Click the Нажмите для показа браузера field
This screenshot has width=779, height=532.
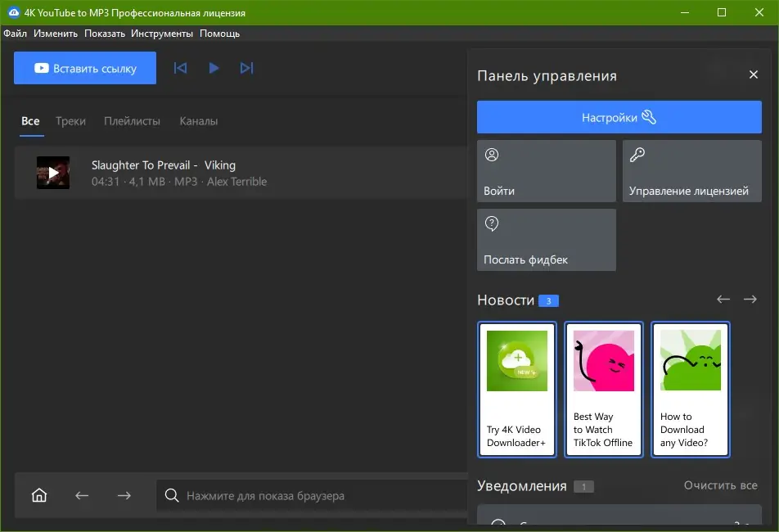tap(312, 495)
